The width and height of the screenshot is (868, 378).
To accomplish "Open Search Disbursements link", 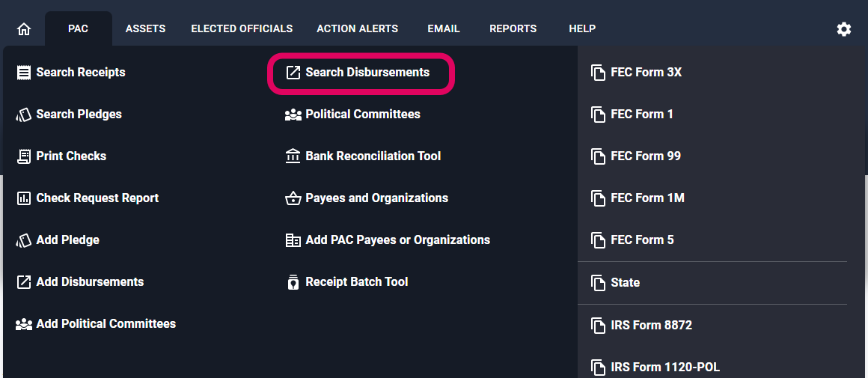I will tap(367, 73).
